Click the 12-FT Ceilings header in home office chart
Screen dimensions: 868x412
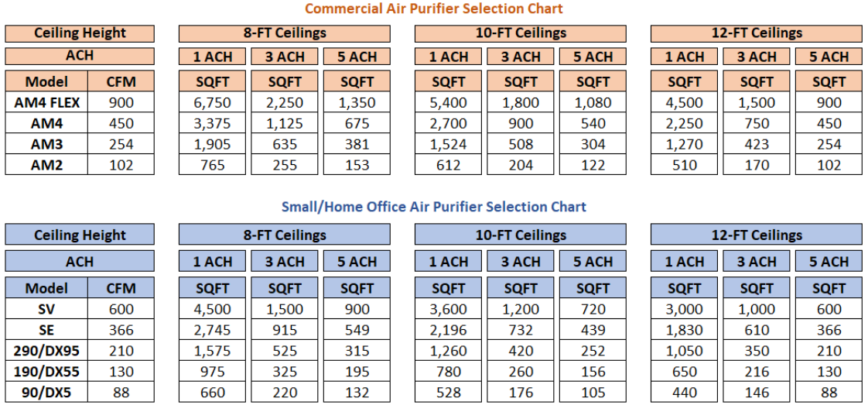point(757,235)
